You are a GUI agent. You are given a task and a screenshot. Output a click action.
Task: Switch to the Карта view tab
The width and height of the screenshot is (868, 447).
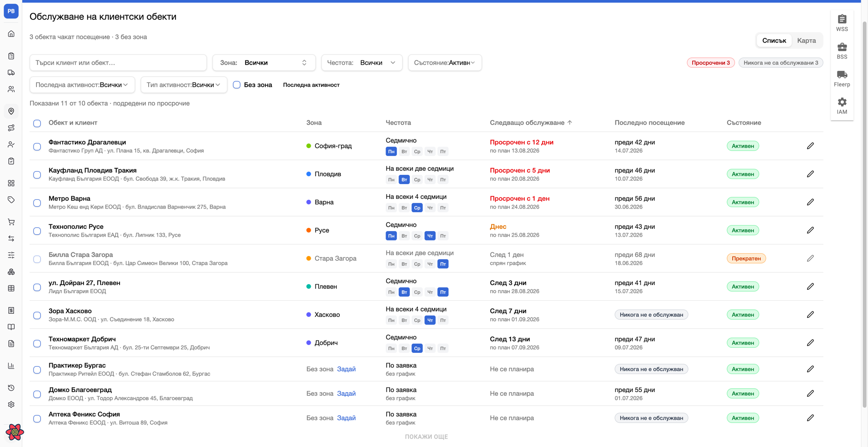[x=806, y=41]
